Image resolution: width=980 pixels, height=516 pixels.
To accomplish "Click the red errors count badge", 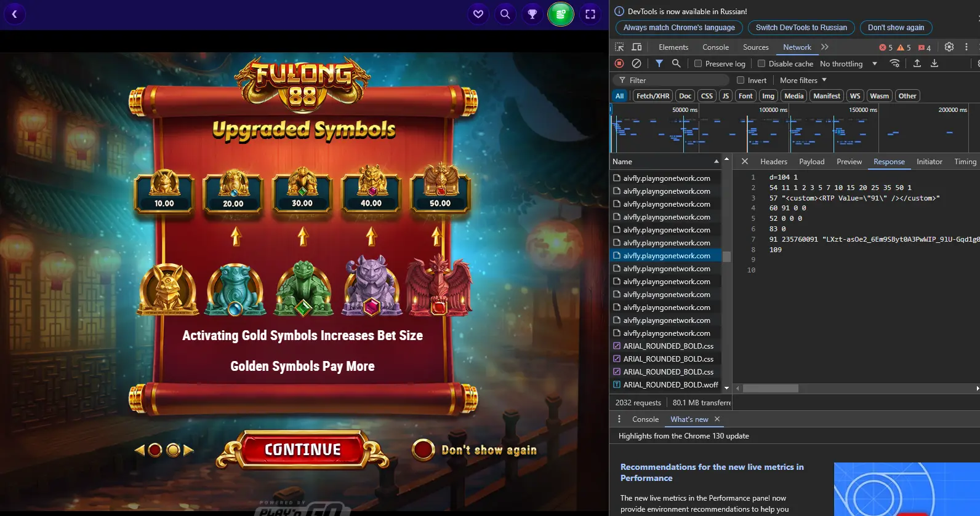I will coord(886,47).
